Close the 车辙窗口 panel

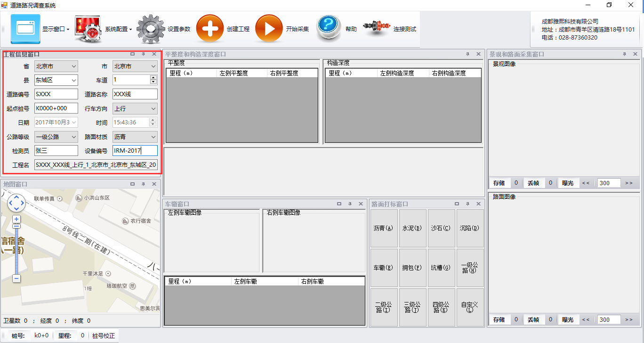point(361,204)
